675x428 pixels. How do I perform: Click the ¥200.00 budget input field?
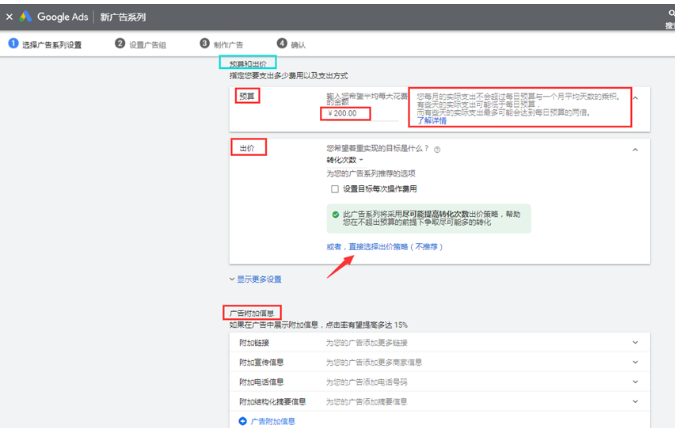tap(346, 113)
